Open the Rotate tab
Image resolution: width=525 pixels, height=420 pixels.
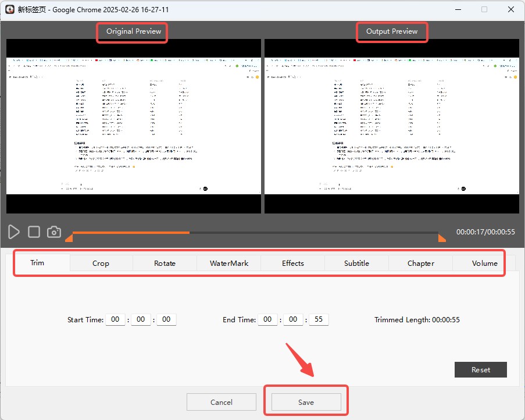165,264
